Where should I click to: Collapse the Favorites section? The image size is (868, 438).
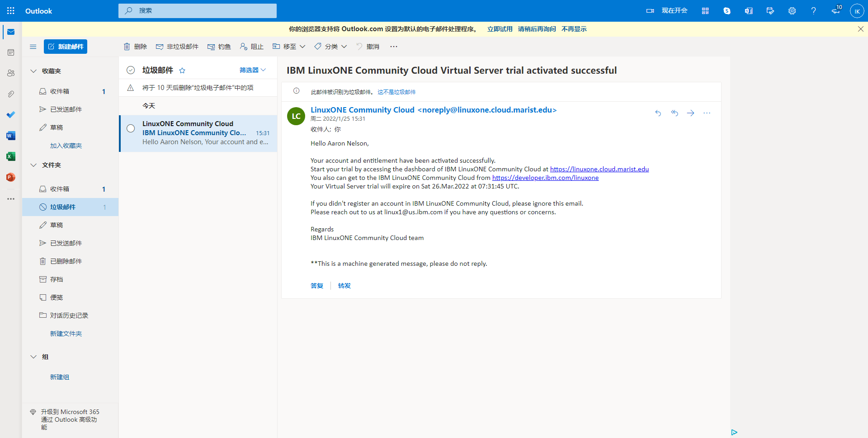[33, 71]
